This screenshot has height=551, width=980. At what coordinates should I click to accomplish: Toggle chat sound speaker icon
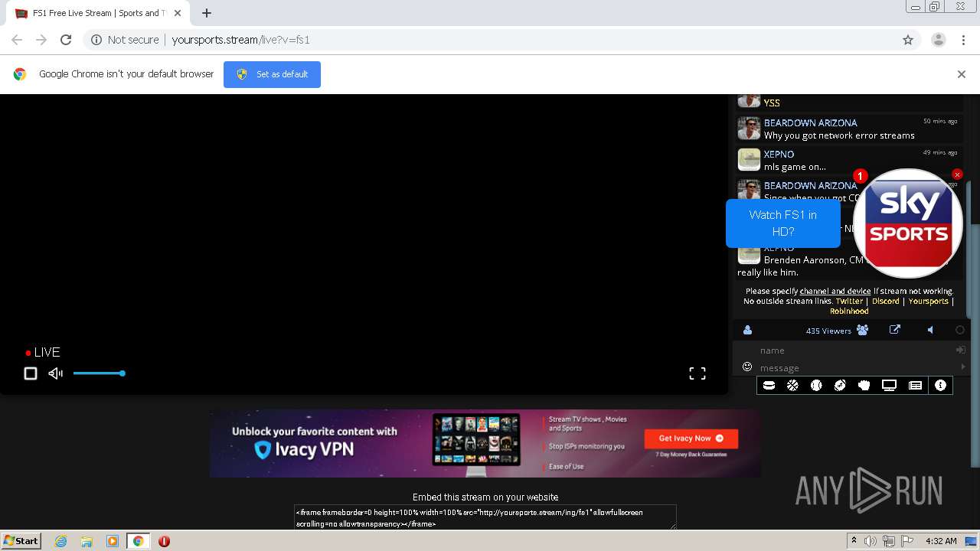pos(930,330)
